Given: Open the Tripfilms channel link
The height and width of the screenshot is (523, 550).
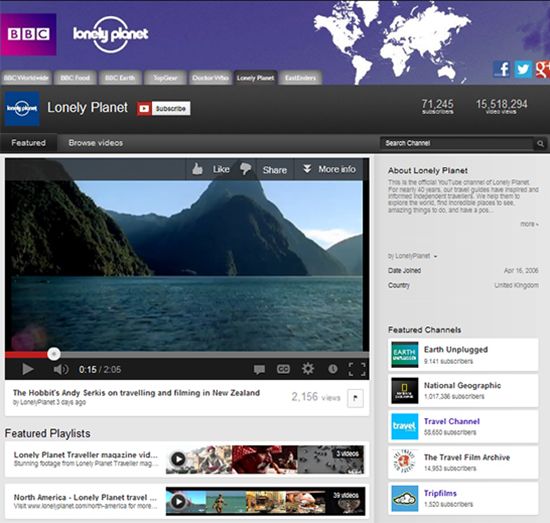Looking at the screenshot, I should click(x=440, y=493).
